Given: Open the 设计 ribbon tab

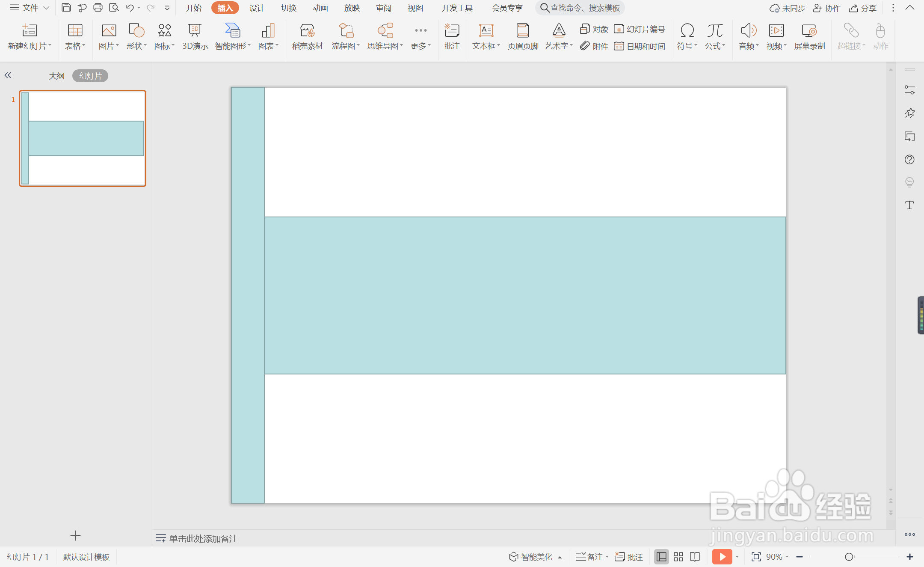Looking at the screenshot, I should coord(257,8).
